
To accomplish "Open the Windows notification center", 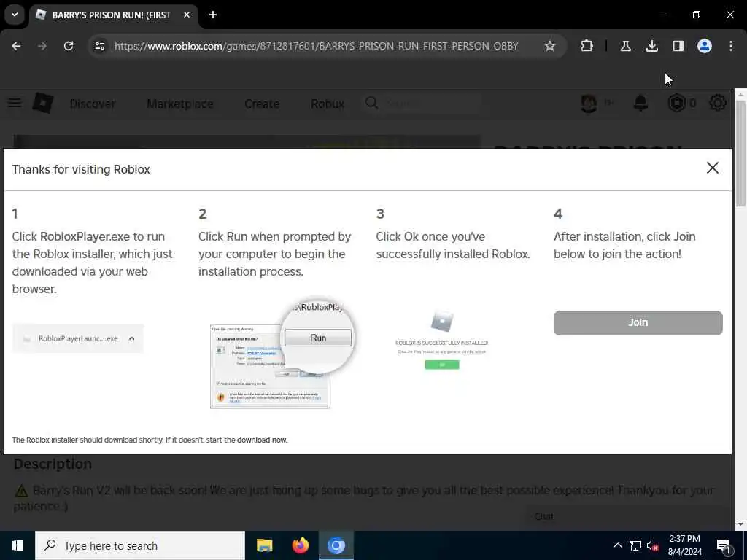I will tap(724, 545).
